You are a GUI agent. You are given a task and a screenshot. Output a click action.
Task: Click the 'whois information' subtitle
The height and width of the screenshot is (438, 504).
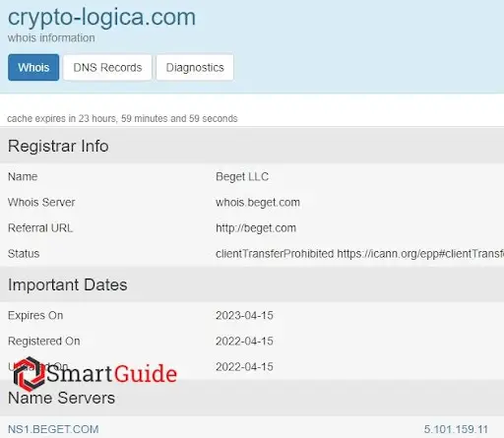51,37
